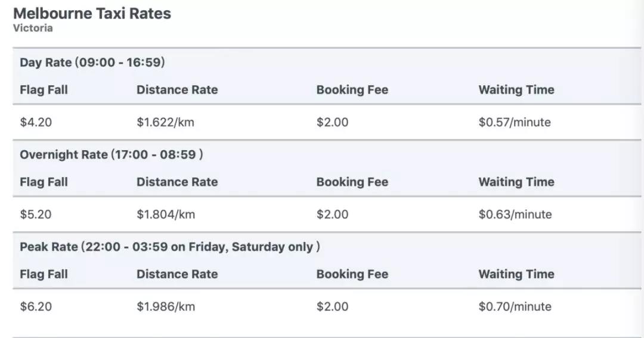Click the $5.20 flag fall value
Viewport: 644px width, 338px height.
(36, 214)
